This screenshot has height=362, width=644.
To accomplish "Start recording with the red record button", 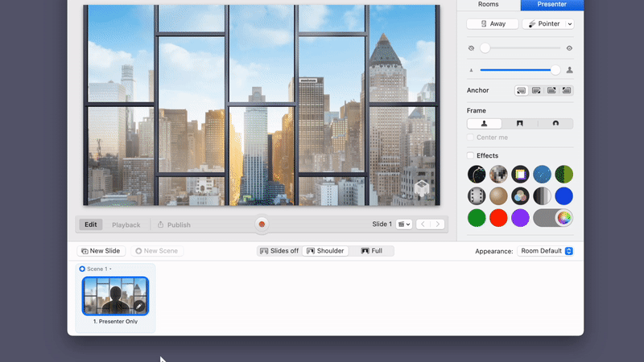I will tap(262, 224).
